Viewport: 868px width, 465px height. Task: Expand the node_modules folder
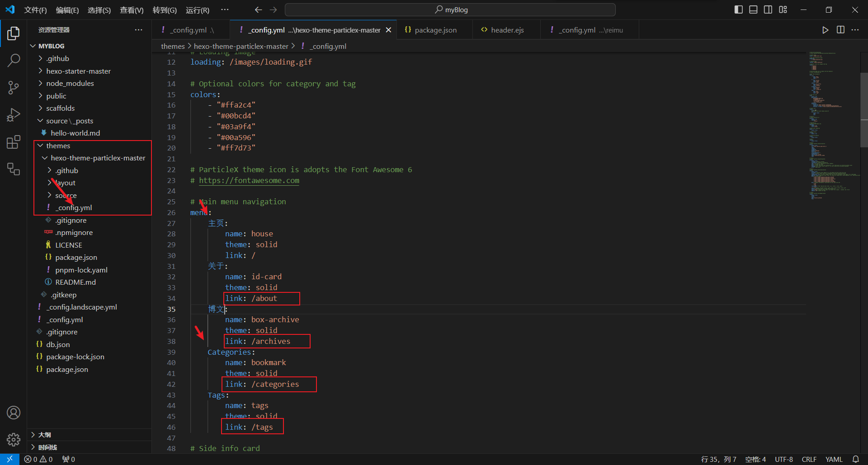(89, 83)
